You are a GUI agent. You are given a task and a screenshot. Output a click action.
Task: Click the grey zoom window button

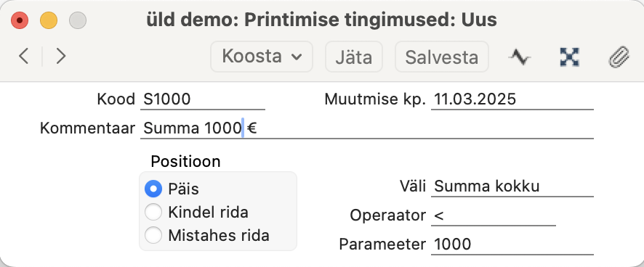[x=78, y=20]
